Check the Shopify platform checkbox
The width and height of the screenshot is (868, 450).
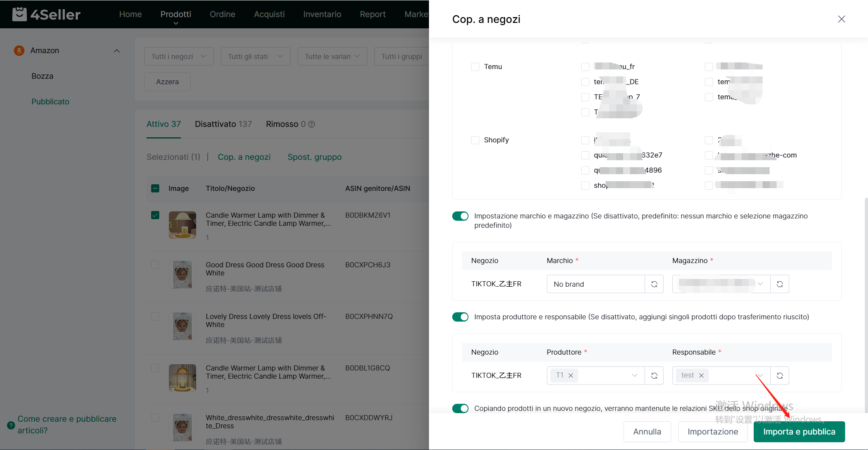click(x=475, y=140)
